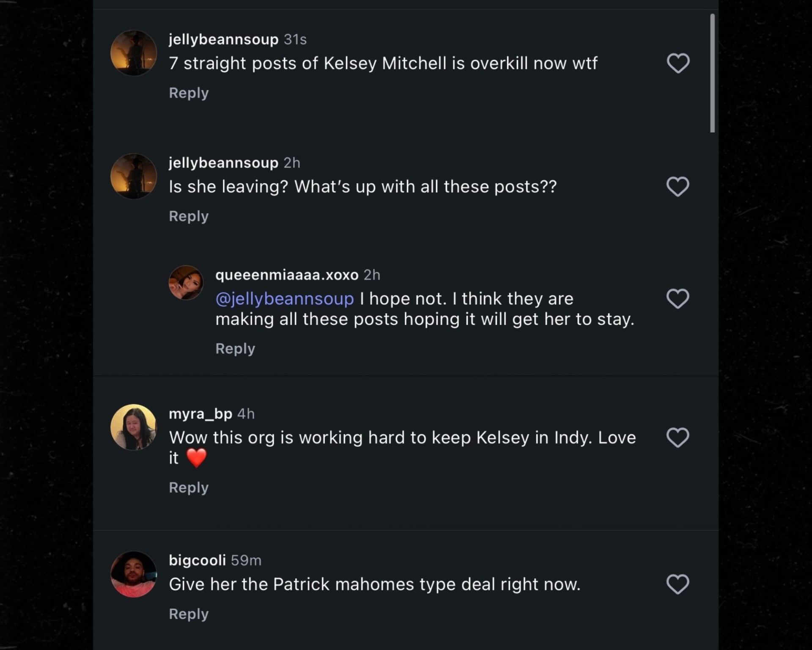Click the comments vertical scrollbar
Image resolution: width=812 pixels, height=650 pixels.
point(712,73)
